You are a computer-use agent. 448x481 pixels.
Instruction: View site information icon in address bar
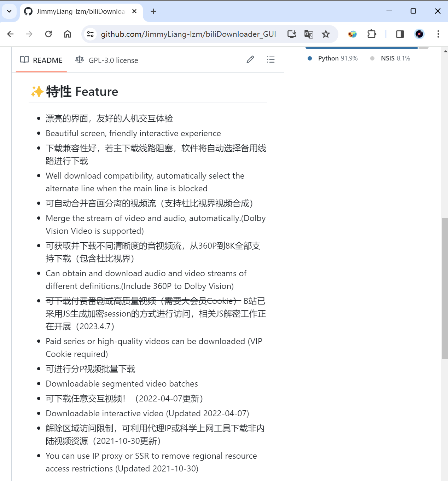(x=91, y=34)
